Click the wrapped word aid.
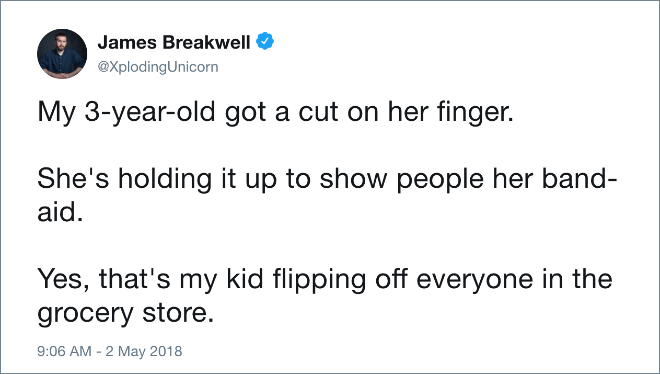 point(59,212)
